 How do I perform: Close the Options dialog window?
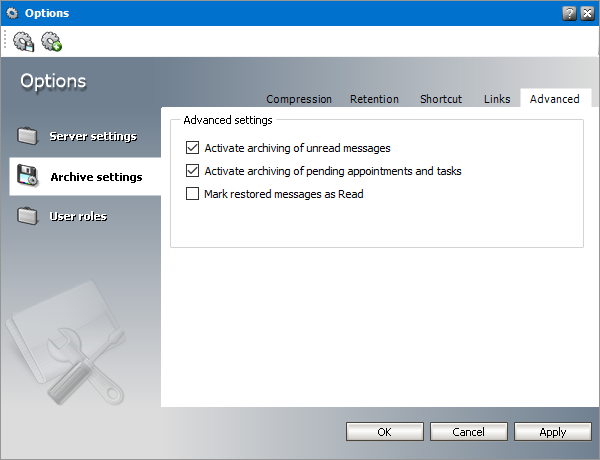tap(587, 13)
